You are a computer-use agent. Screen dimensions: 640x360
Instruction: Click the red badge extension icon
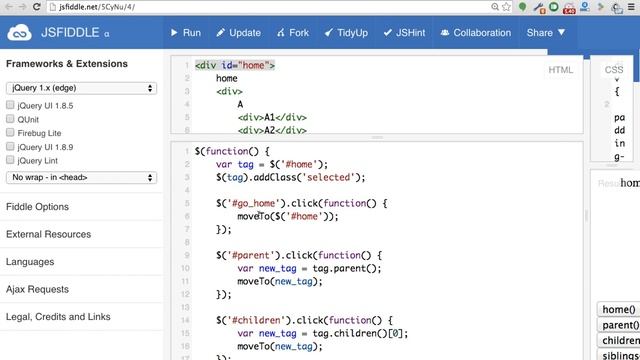(x=569, y=8)
